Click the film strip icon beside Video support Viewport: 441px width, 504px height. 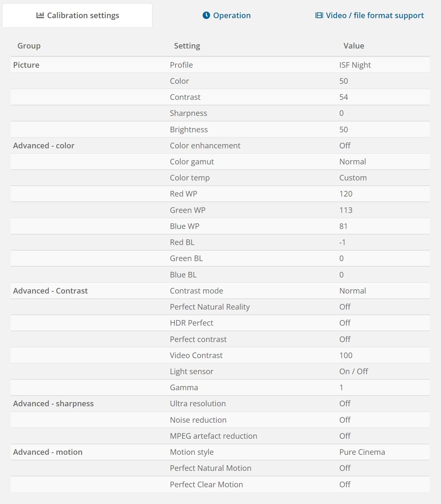tap(319, 15)
